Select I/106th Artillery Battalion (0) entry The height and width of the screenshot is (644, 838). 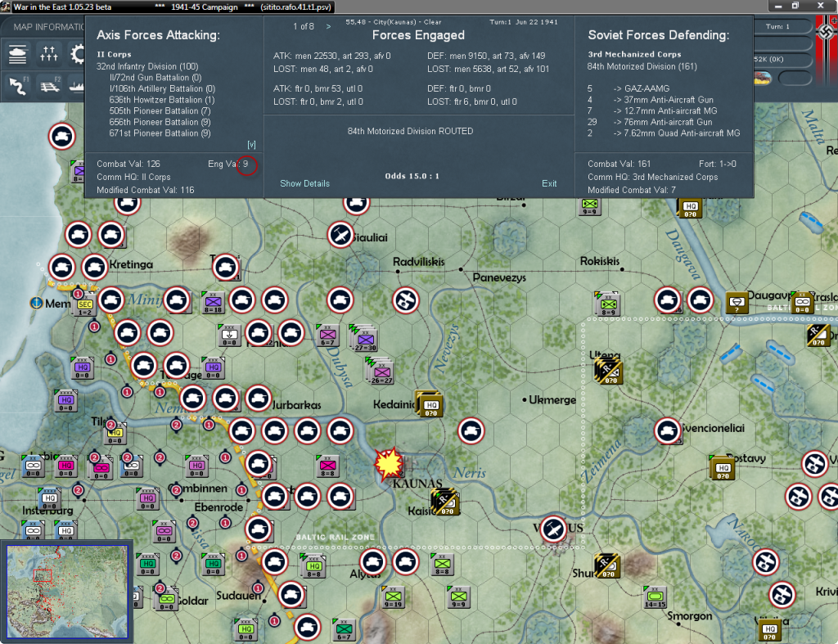point(162,88)
